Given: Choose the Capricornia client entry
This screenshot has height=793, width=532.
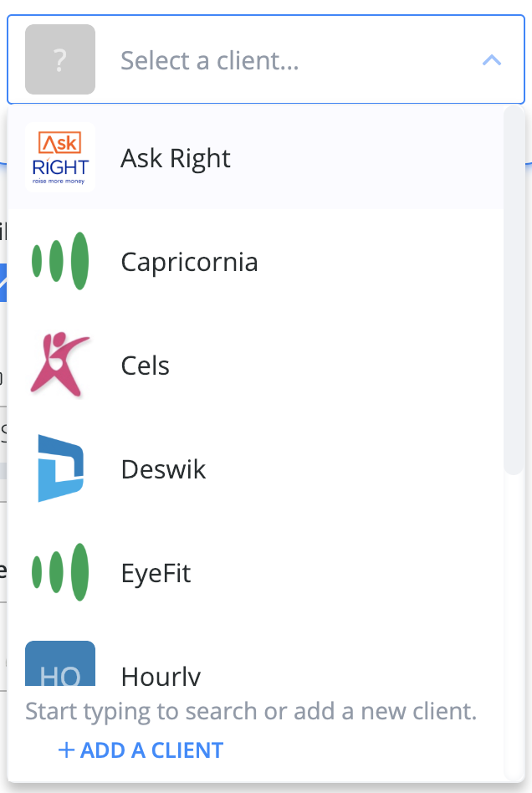Looking at the screenshot, I should click(x=256, y=261).
